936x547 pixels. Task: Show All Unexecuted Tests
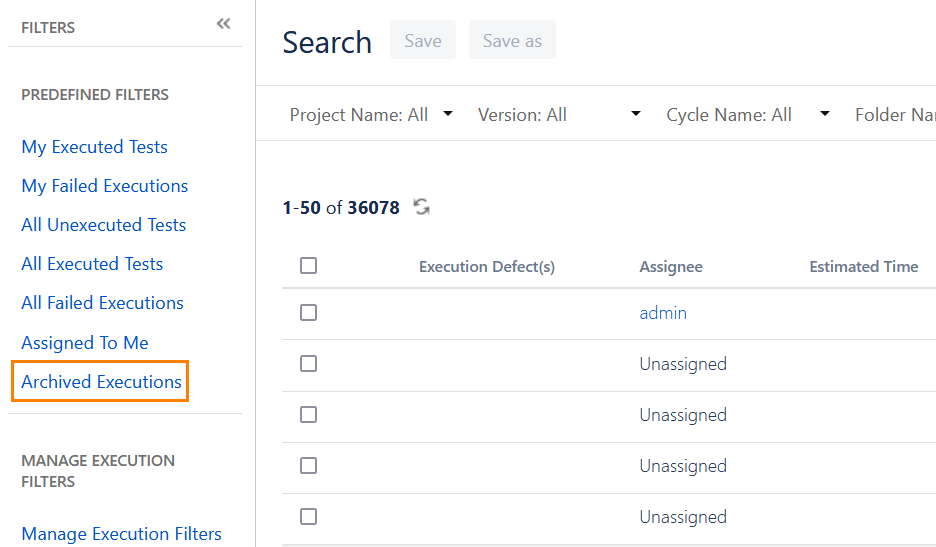pyautogui.click(x=104, y=225)
